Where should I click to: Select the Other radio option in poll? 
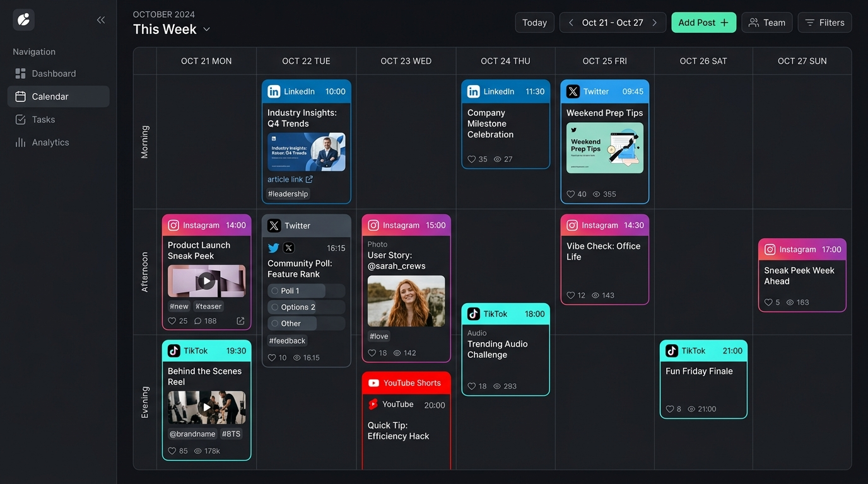click(275, 323)
